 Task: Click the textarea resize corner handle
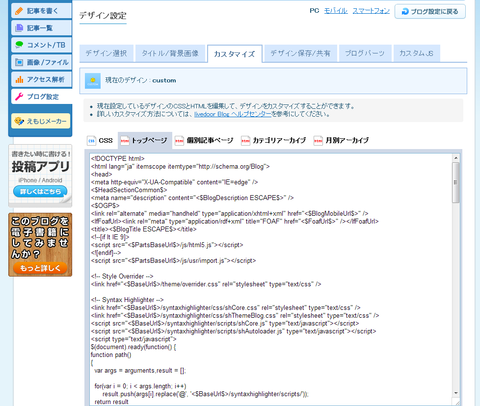point(456,402)
